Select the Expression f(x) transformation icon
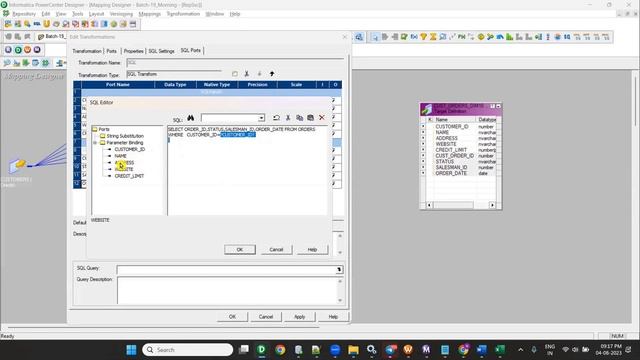Viewport: 640px width, 360px height. [414, 37]
